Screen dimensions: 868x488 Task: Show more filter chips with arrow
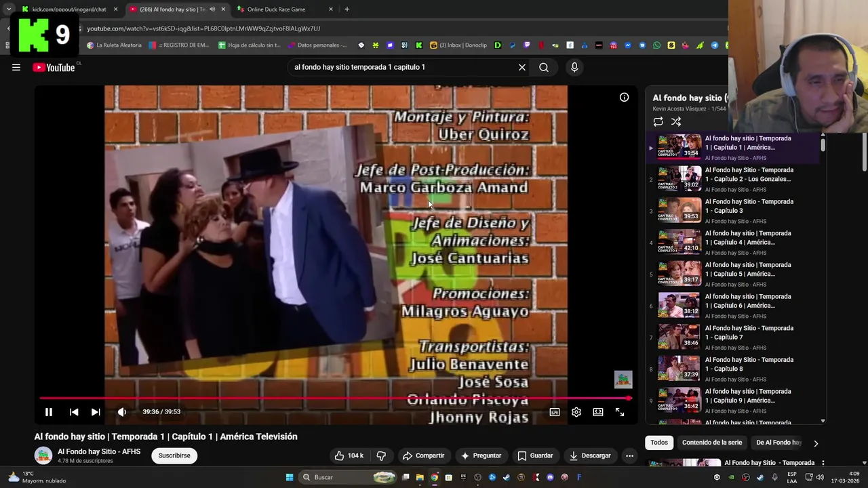pos(816,443)
